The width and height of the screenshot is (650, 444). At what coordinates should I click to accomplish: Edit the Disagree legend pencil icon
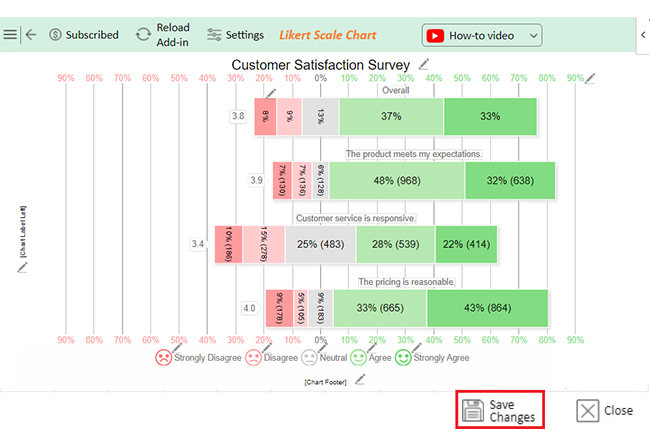[267, 347]
